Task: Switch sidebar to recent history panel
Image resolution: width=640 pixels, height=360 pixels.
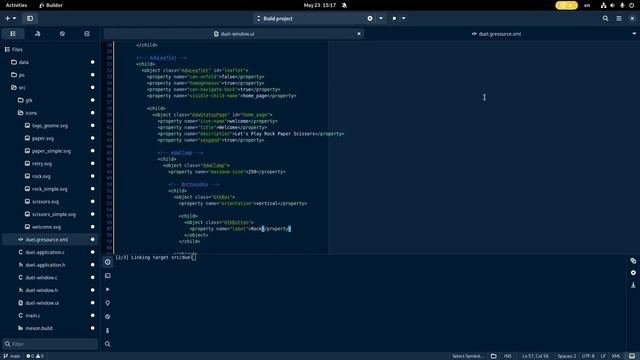Action: pyautogui.click(x=62, y=34)
